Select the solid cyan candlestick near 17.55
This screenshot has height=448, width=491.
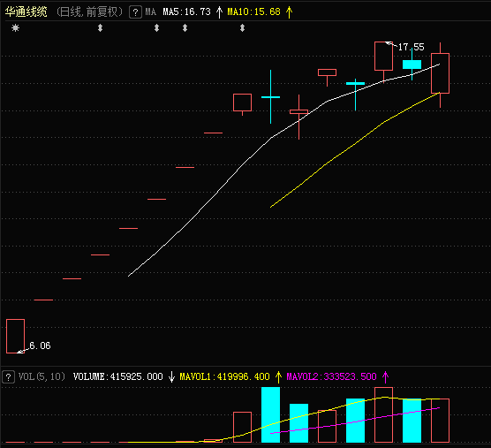412,65
